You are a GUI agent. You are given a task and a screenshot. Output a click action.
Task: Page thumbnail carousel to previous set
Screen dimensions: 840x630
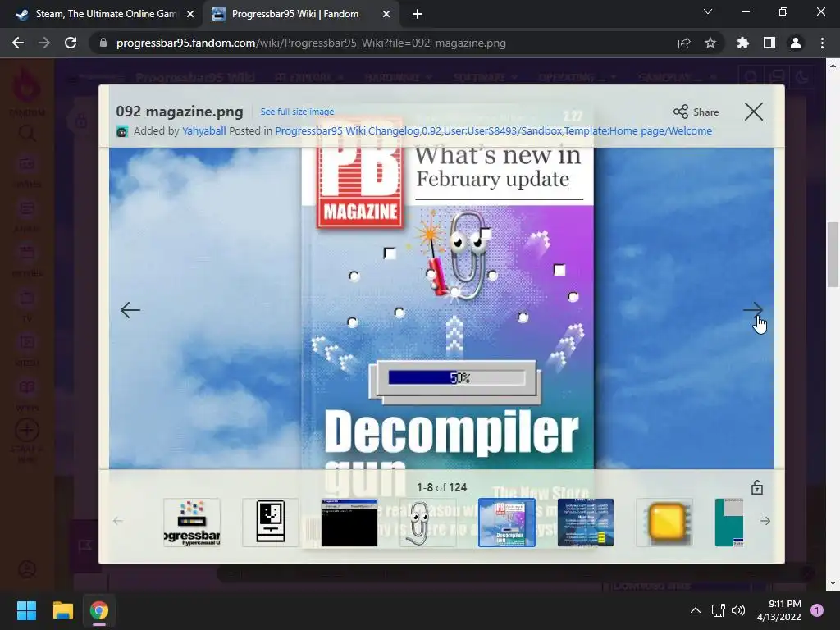pos(118,521)
